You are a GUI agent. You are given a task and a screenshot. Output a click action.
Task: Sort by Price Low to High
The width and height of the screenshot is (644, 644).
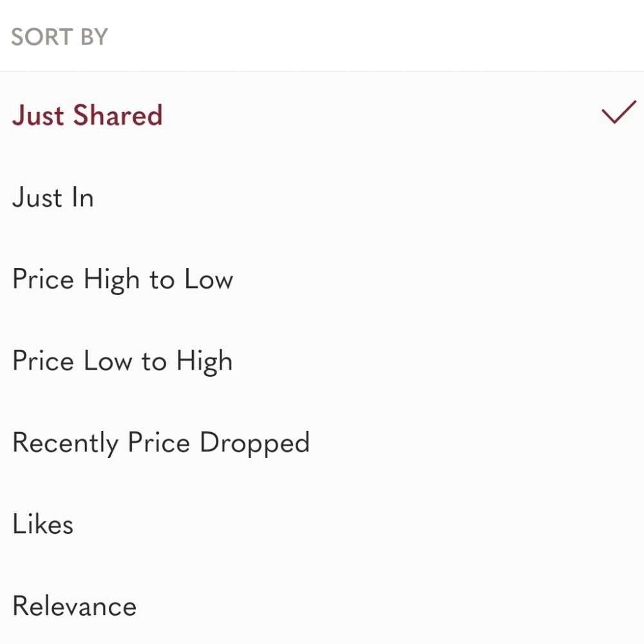click(322, 361)
